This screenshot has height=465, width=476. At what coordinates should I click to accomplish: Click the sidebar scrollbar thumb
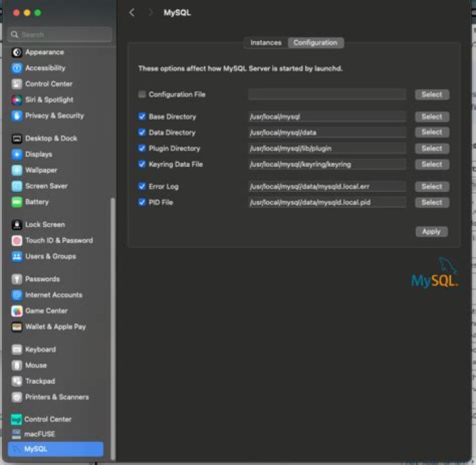pyautogui.click(x=113, y=329)
